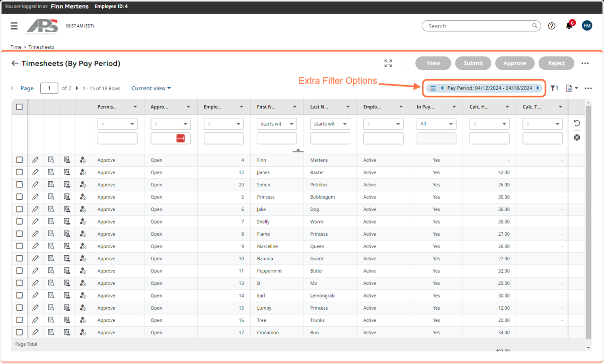Click the pay period calendar icon
This screenshot has width=604, height=364.
coord(433,88)
